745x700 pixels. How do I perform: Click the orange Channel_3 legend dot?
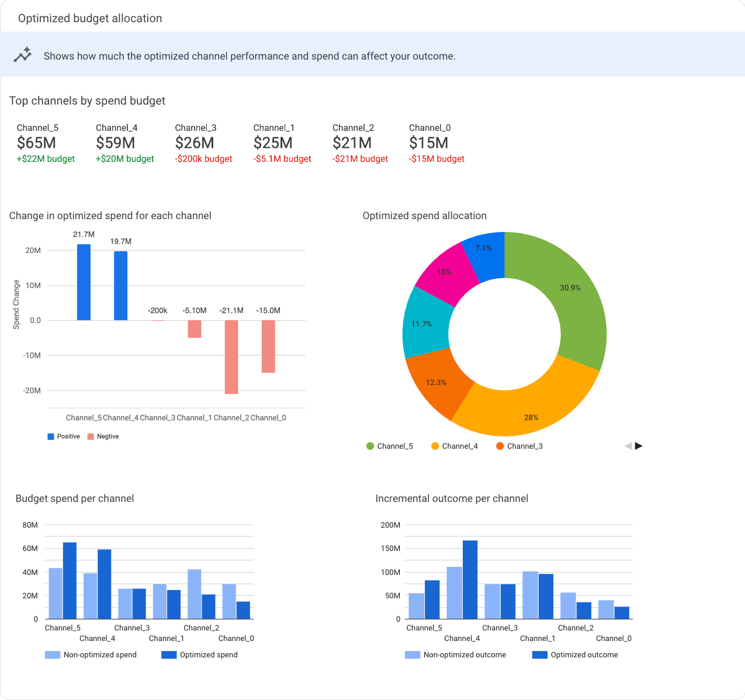[x=500, y=446]
